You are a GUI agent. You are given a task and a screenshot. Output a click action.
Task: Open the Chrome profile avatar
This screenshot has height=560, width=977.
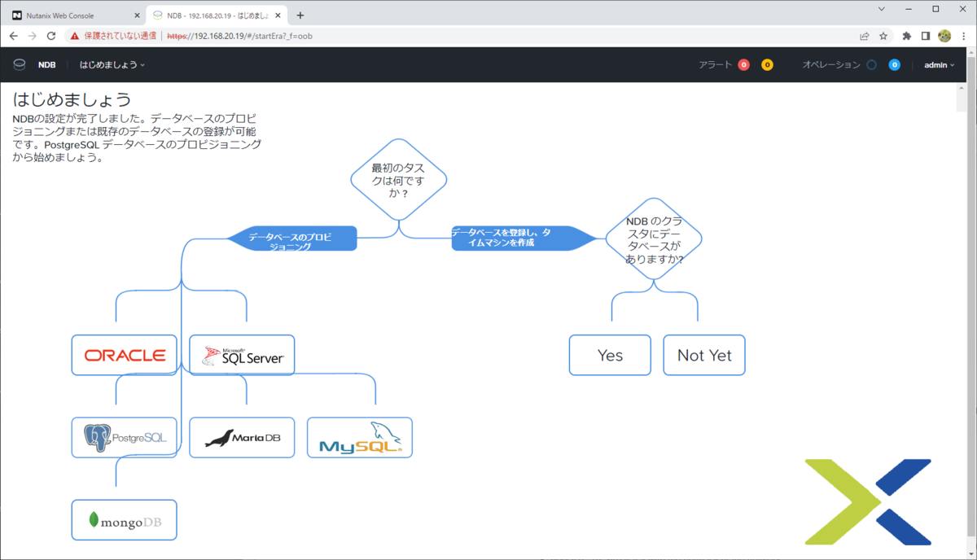tap(944, 36)
